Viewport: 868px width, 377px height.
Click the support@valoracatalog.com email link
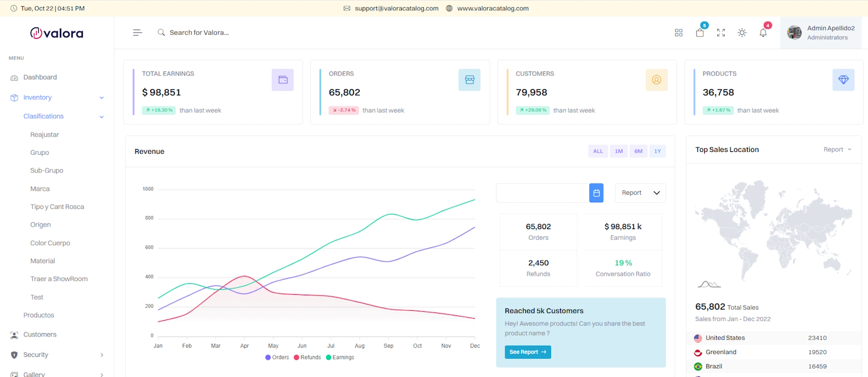[396, 8]
